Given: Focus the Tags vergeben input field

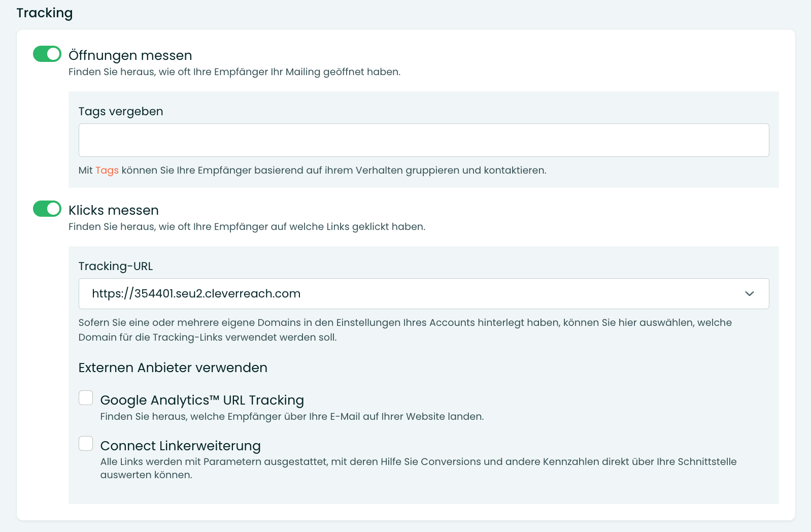Looking at the screenshot, I should coord(423,140).
